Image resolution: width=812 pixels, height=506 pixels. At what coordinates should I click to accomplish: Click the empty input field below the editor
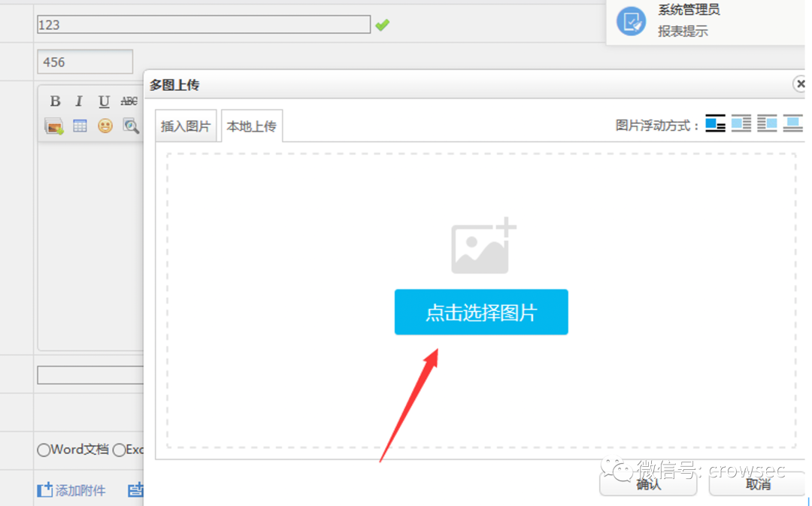tap(90, 375)
